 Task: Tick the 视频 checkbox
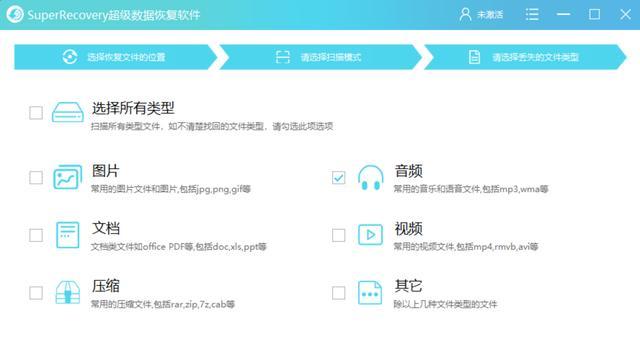coord(338,235)
